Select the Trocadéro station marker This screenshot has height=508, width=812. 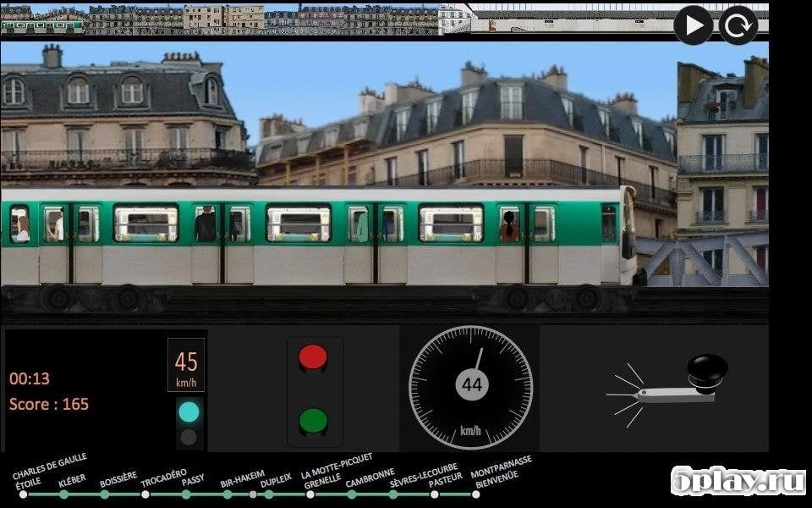tap(145, 494)
